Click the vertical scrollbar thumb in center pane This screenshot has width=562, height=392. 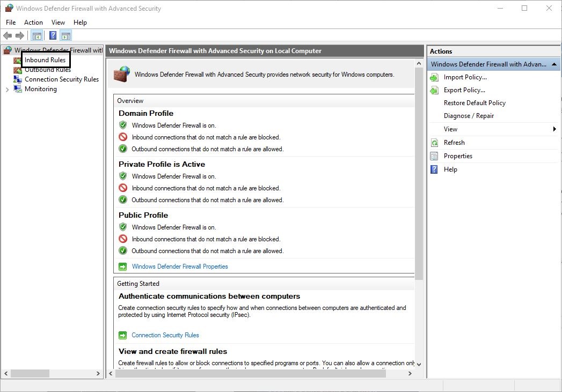[x=419, y=174]
